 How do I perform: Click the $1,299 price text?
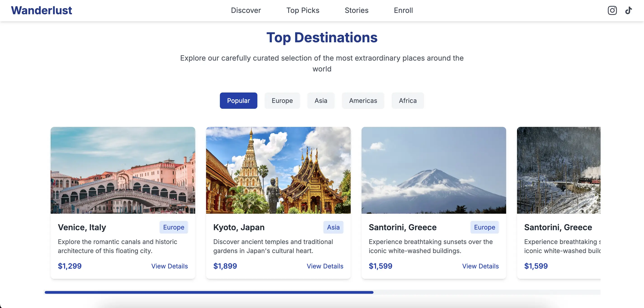[x=70, y=266]
